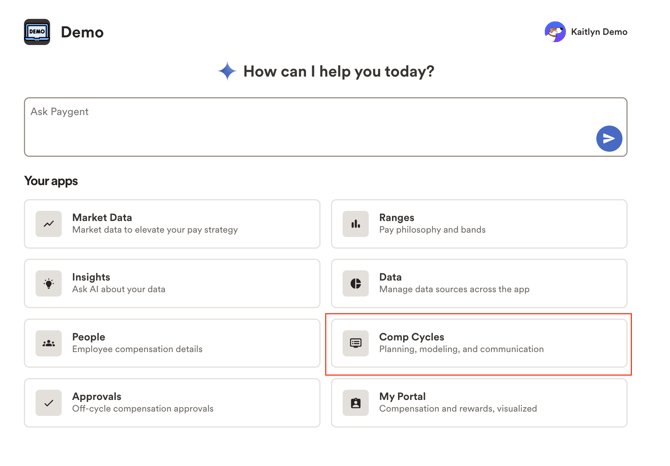Open Comp Cycles planning card
The height and width of the screenshot is (466, 670).
point(479,343)
